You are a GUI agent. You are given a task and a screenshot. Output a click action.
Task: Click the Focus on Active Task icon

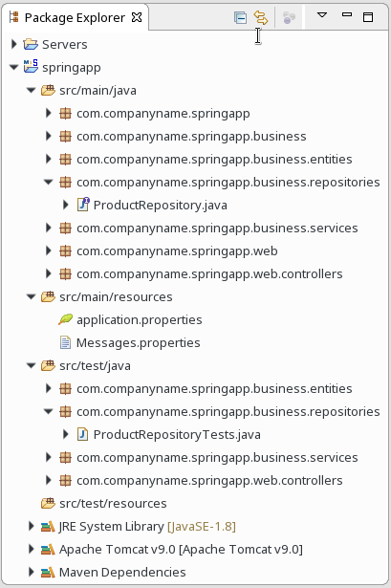click(289, 17)
